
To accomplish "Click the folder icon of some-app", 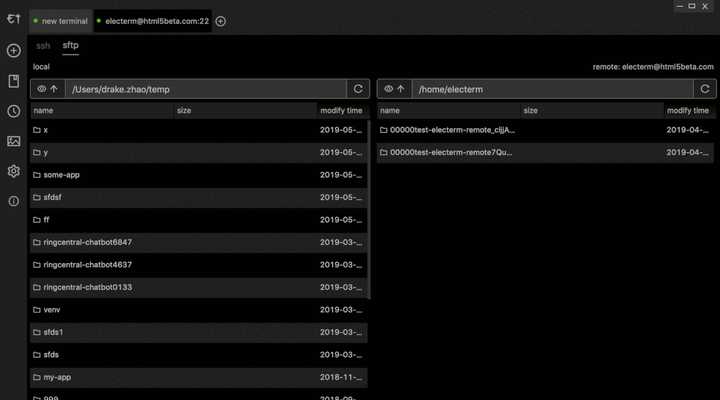I will (37, 175).
